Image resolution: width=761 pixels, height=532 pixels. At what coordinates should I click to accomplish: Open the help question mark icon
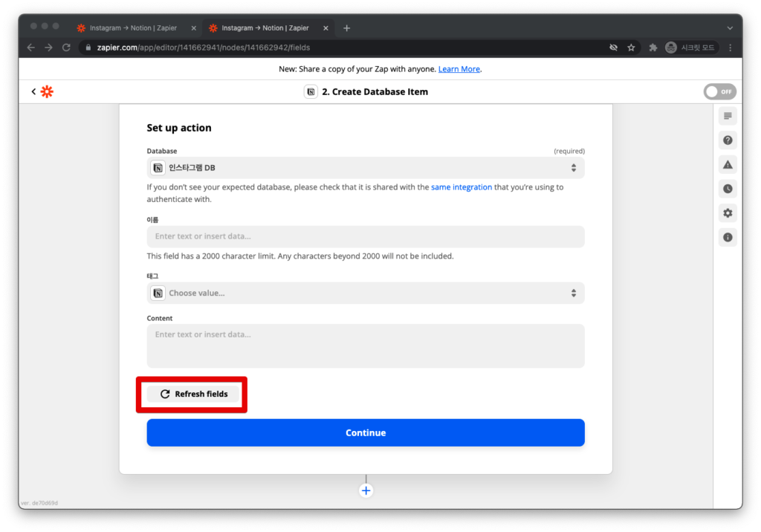(728, 140)
